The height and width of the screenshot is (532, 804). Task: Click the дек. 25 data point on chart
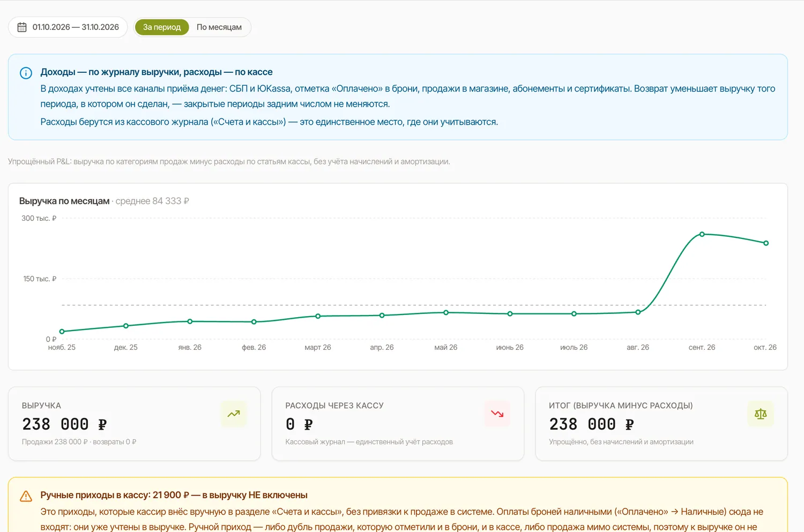coord(126,326)
